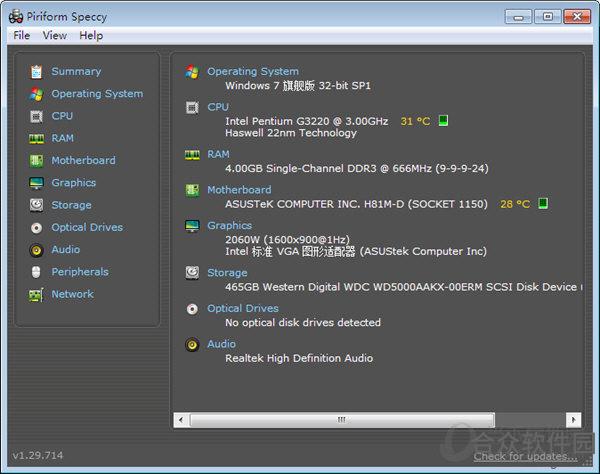
Task: Click the Network card icon in sidebar
Action: 36,295
